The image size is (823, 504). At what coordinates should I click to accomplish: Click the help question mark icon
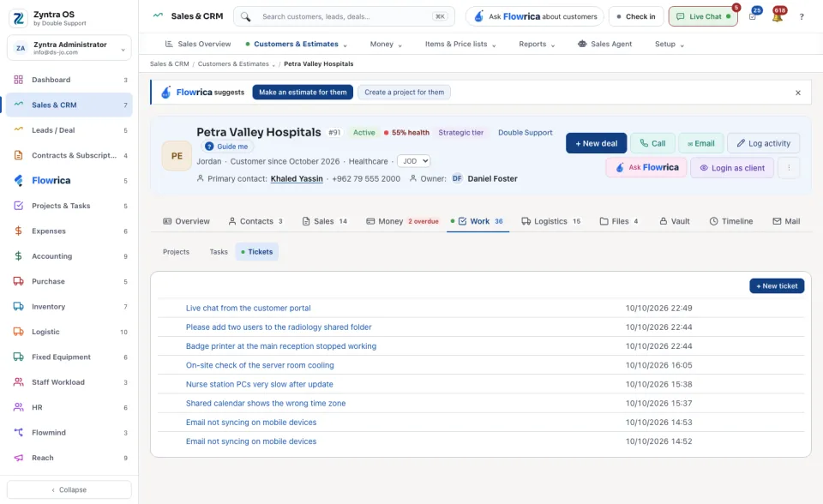(802, 17)
